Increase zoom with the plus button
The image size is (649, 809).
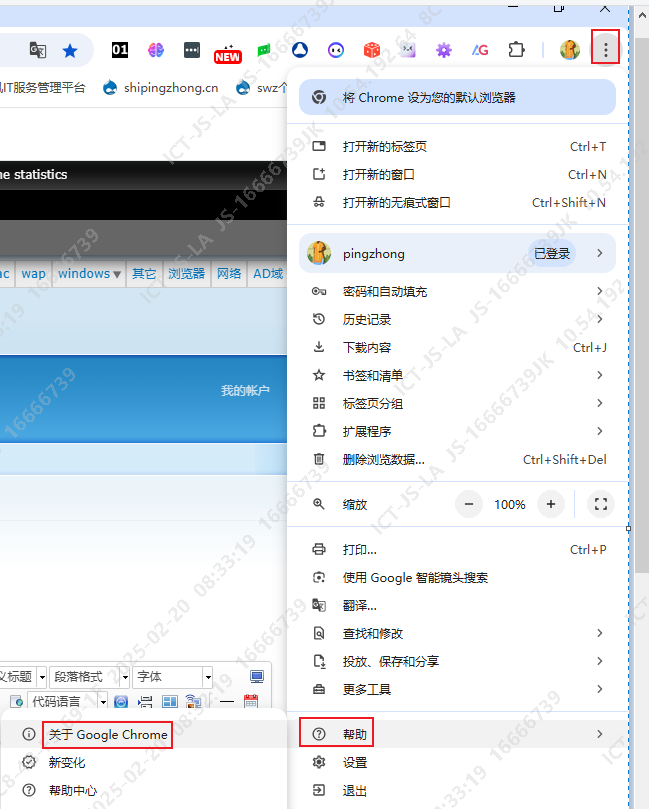tap(551, 504)
